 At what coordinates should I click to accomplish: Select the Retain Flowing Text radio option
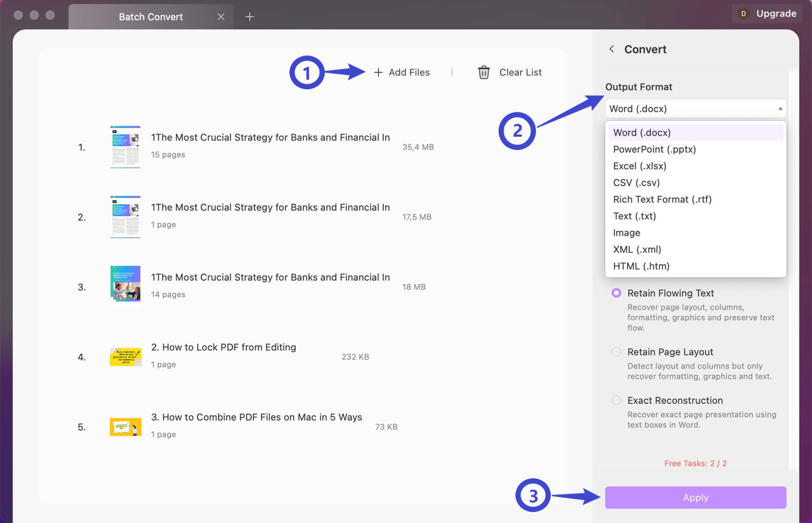(616, 293)
